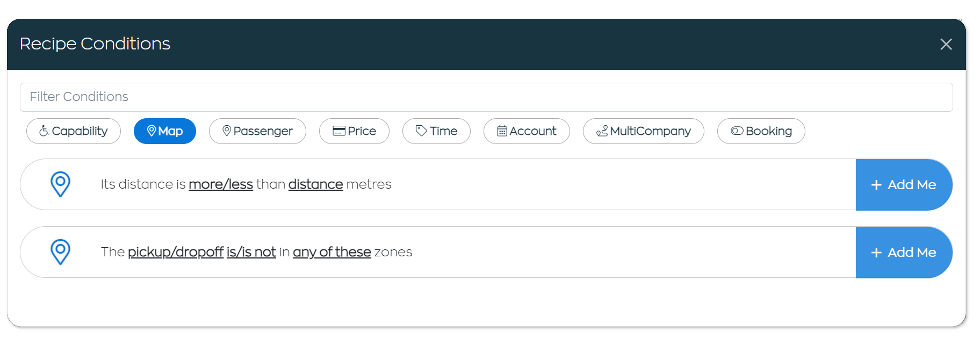
Task: Click the Account calendar icon
Action: [x=502, y=131]
